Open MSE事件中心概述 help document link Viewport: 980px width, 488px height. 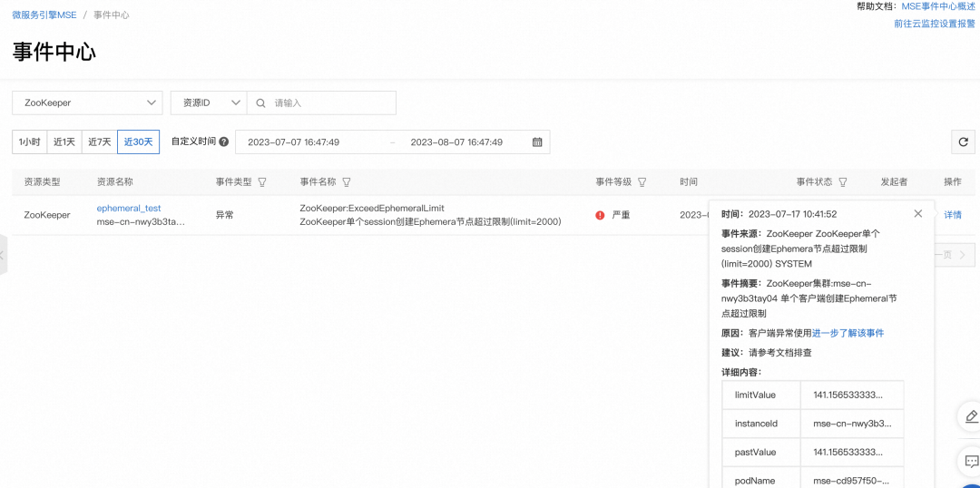pyautogui.click(x=938, y=6)
